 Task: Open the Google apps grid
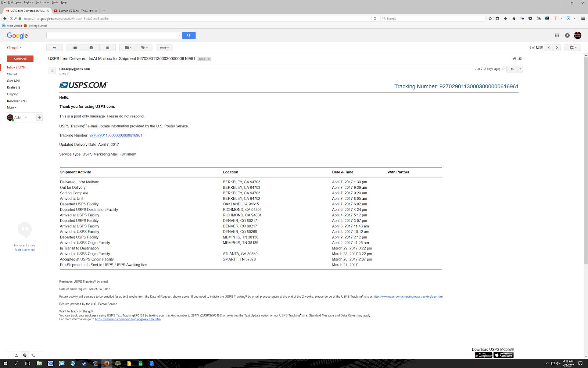point(557,35)
